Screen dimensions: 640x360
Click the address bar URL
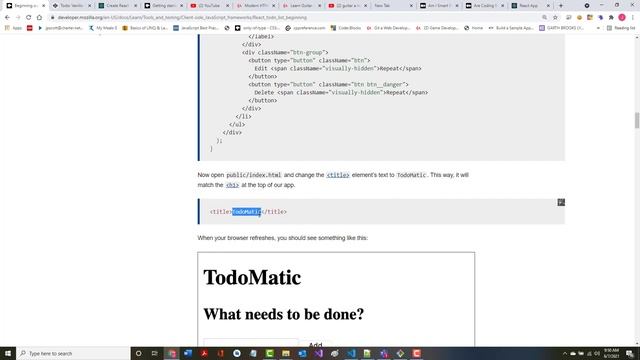coord(182,18)
